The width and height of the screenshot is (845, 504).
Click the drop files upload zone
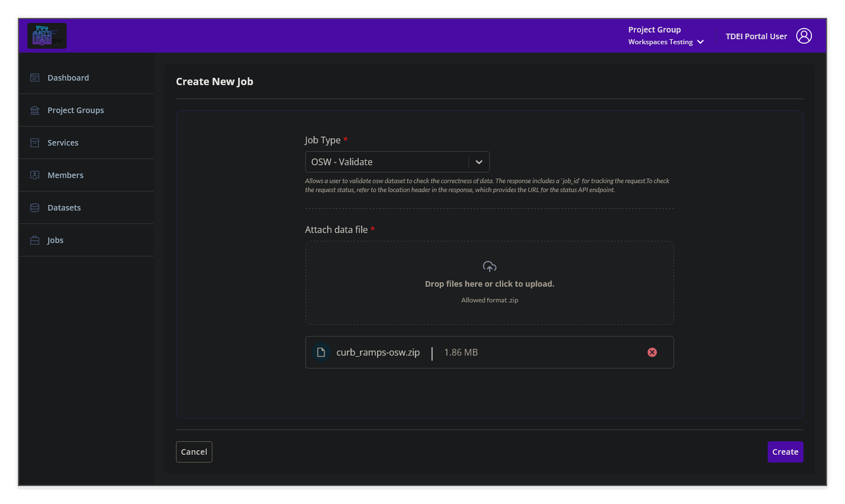pyautogui.click(x=489, y=283)
